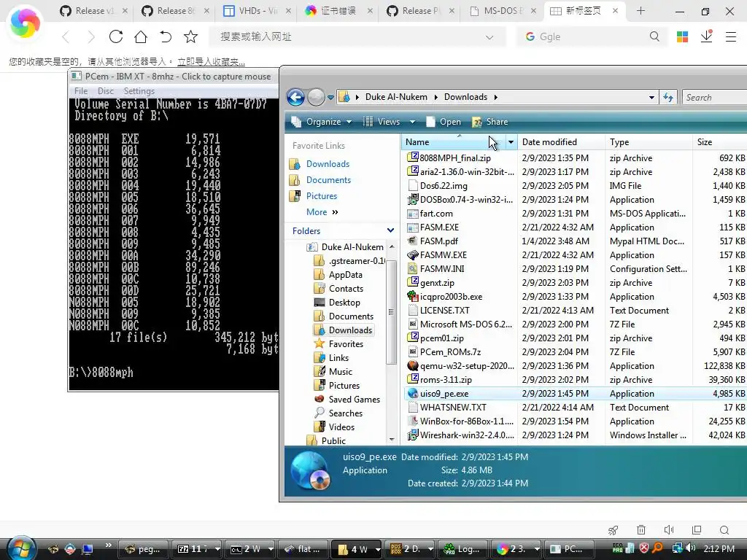Click the zoom magnifier in the browser status bar
This screenshot has height=560, width=747.
(724, 530)
